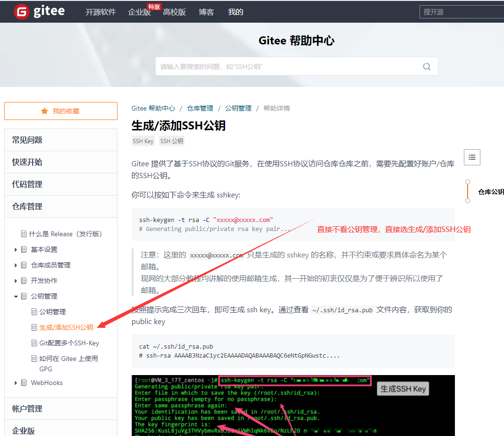Click the SSH Key tag
The width and height of the screenshot is (504, 436).
(x=143, y=141)
